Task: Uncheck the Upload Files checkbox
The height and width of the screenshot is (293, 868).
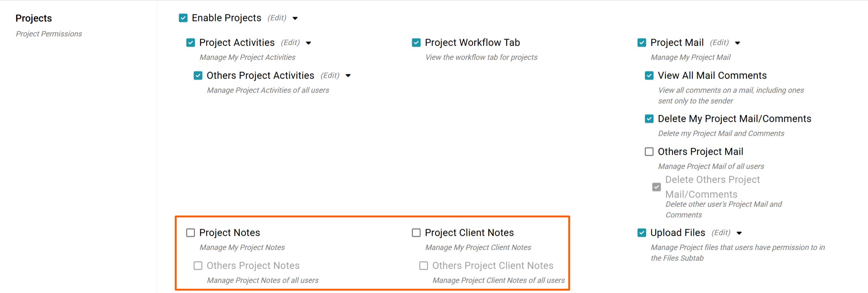Action: (642, 233)
